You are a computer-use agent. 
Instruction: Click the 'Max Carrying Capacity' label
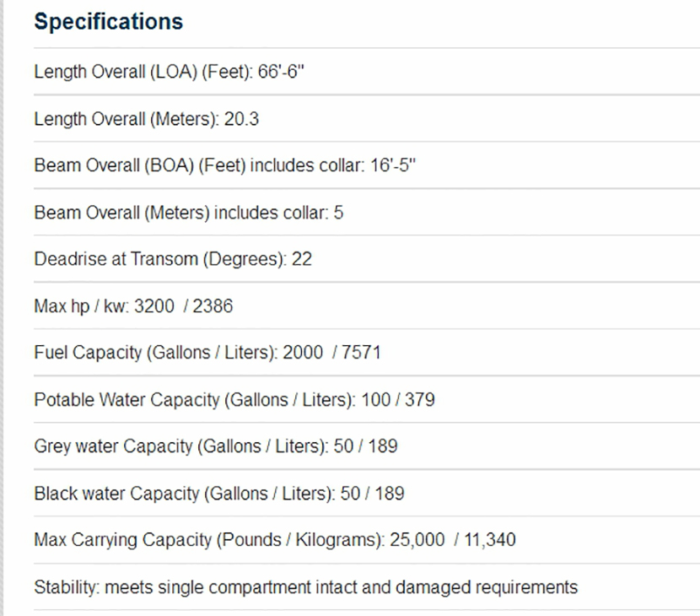[123, 539]
